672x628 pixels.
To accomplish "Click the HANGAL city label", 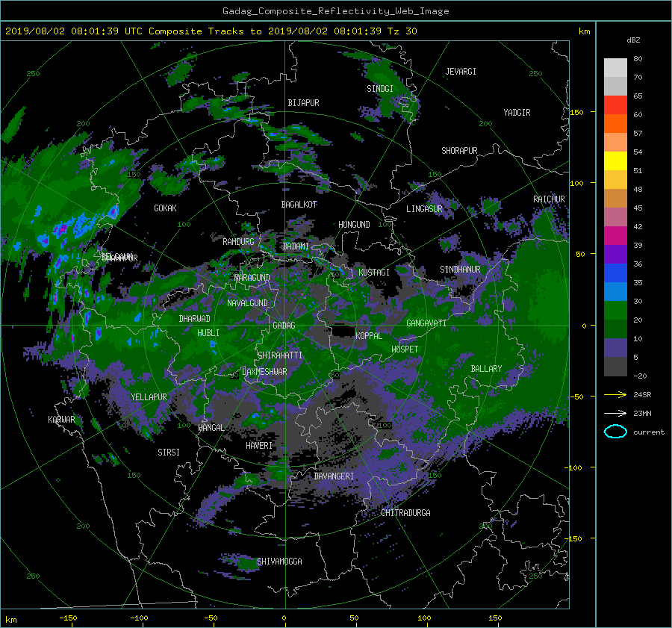I will (x=211, y=428).
